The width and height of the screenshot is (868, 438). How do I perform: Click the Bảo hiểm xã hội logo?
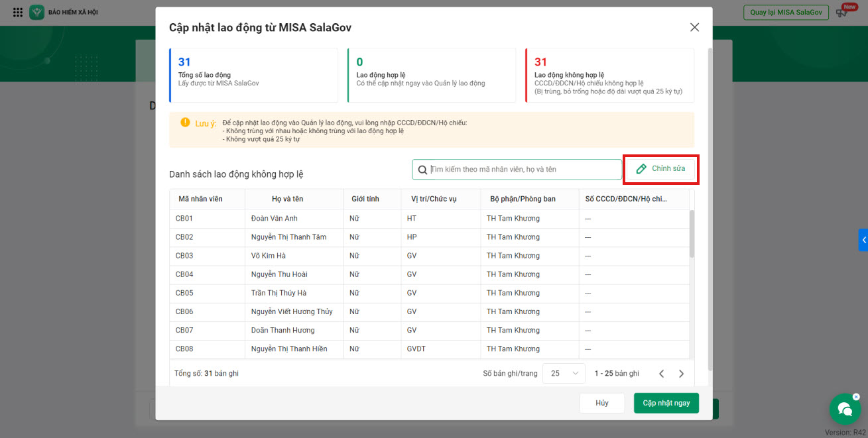tap(37, 13)
